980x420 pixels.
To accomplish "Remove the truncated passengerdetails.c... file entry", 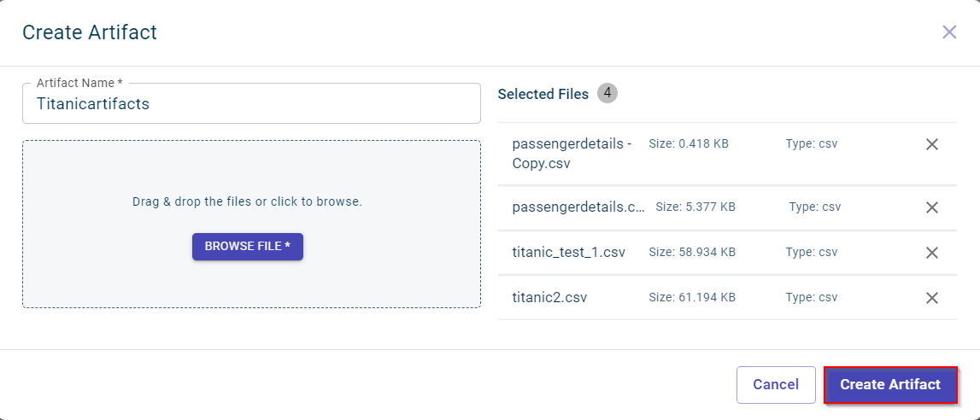I will click(932, 207).
